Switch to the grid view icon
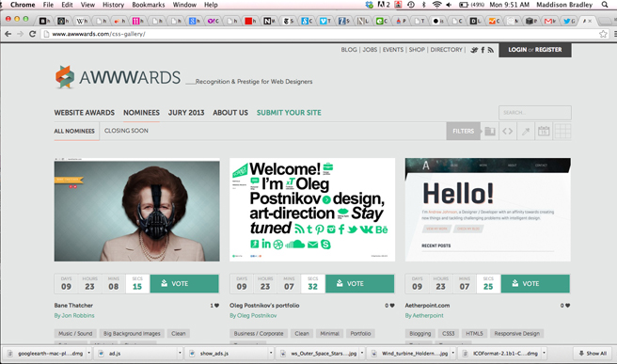Image resolution: width=617 pixels, height=364 pixels. pyautogui.click(x=562, y=131)
